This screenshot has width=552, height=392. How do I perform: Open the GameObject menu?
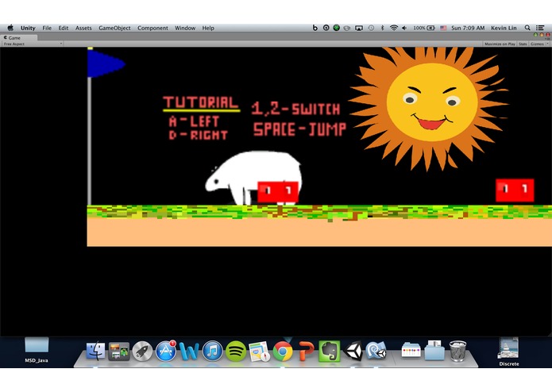pyautogui.click(x=114, y=28)
